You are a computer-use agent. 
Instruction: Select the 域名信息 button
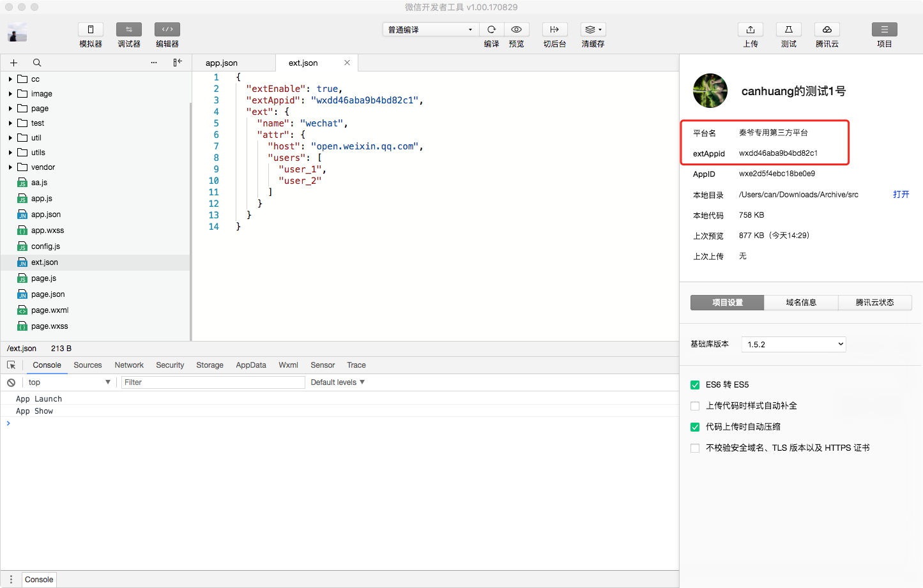tap(801, 303)
